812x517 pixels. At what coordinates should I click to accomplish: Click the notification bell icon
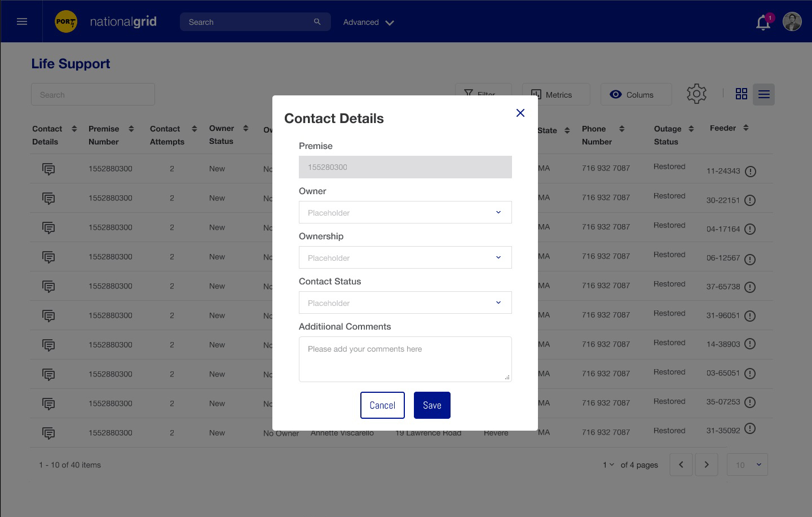click(763, 23)
